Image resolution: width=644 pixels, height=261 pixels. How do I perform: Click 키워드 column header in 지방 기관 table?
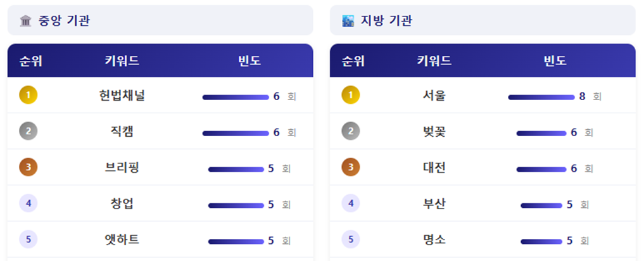pyautogui.click(x=434, y=61)
